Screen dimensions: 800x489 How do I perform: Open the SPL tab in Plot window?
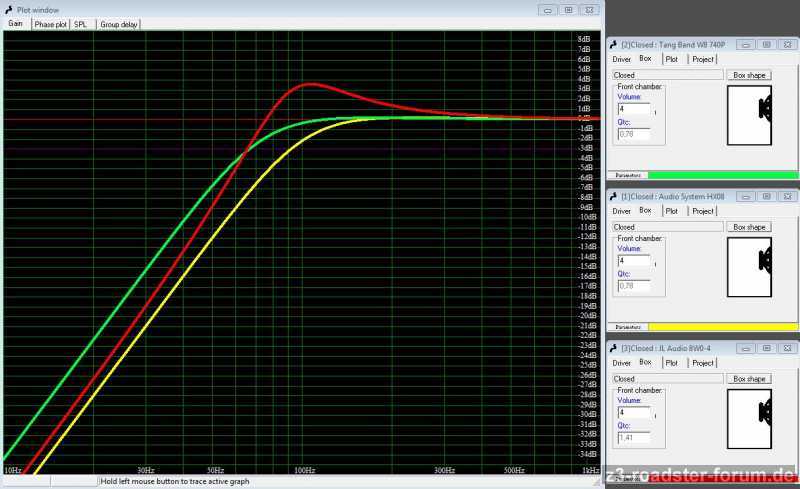(80, 24)
